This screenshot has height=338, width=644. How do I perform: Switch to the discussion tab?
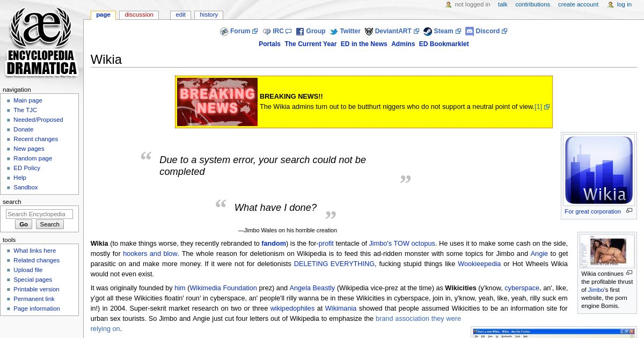tap(139, 14)
